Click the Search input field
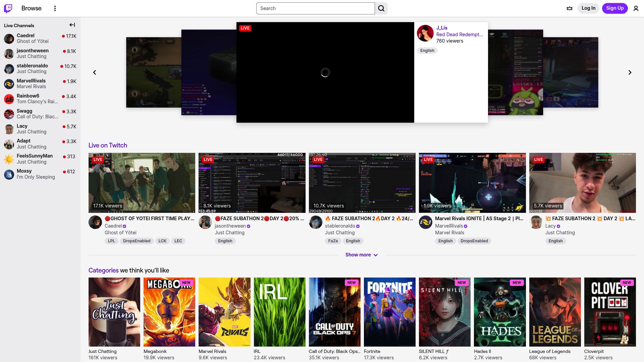This screenshot has height=362, width=644. click(x=315, y=8)
